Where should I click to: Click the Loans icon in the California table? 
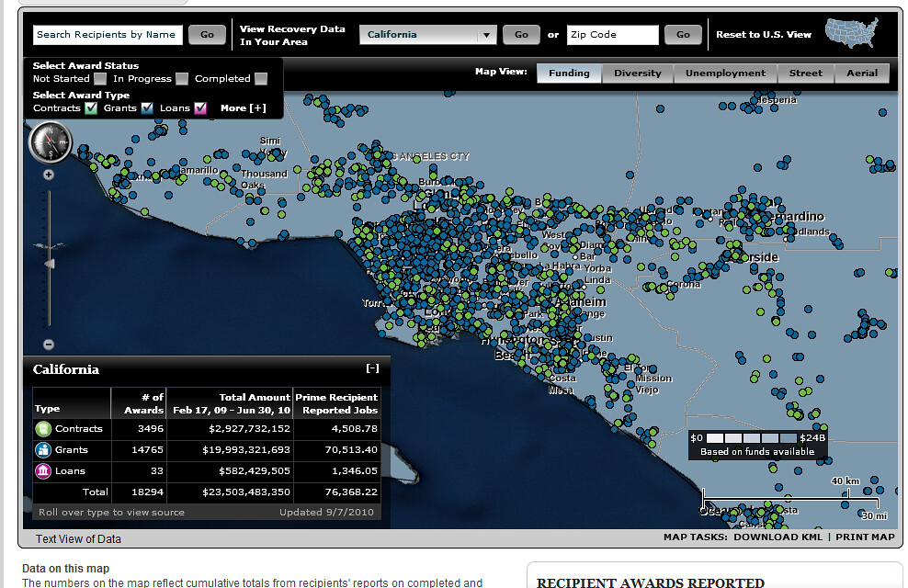click(44, 471)
